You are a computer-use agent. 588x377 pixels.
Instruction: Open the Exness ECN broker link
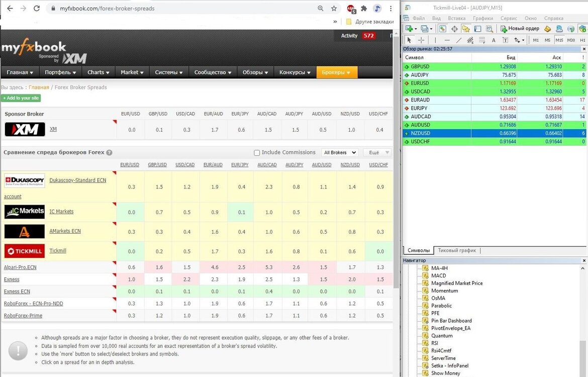17,292
